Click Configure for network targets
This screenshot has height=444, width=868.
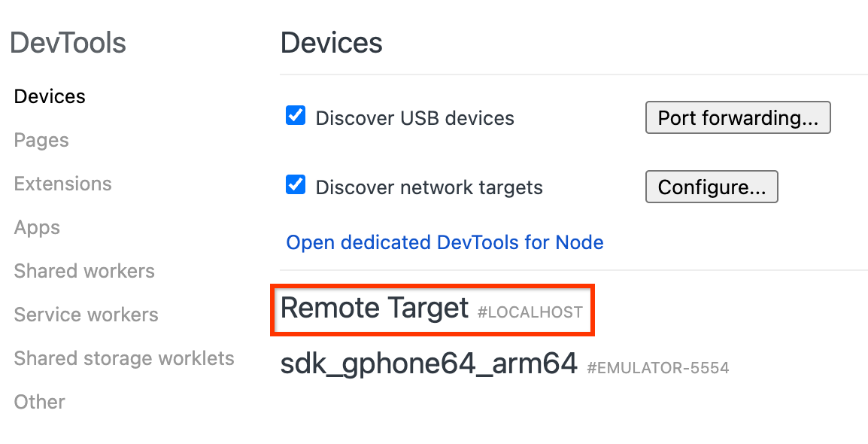pyautogui.click(x=711, y=187)
